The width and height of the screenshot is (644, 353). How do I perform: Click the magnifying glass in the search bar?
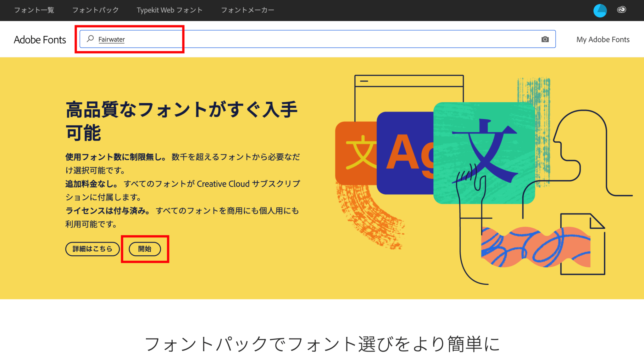point(90,39)
